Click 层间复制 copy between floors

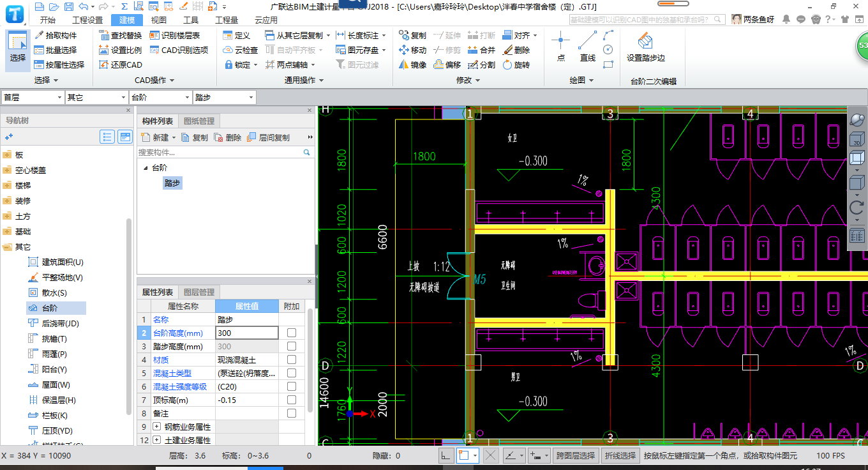point(268,137)
